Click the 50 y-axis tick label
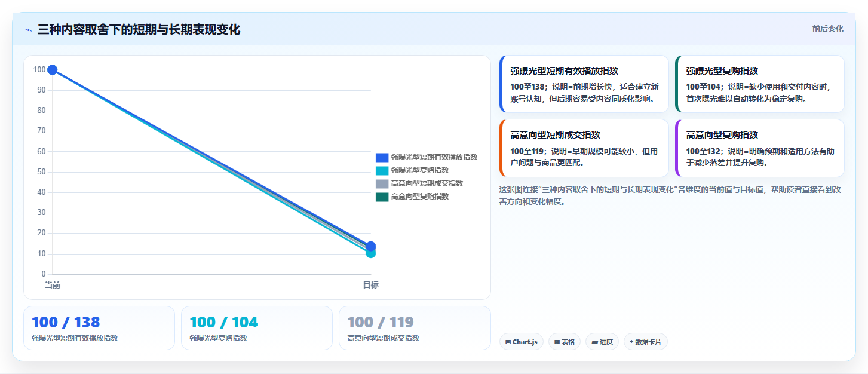868x374 pixels. click(x=41, y=172)
